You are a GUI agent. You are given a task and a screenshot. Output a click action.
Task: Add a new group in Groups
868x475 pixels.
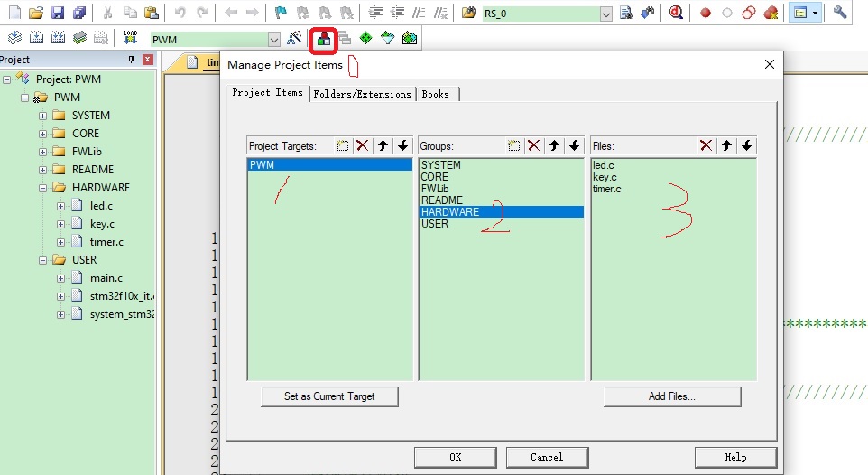coord(513,145)
